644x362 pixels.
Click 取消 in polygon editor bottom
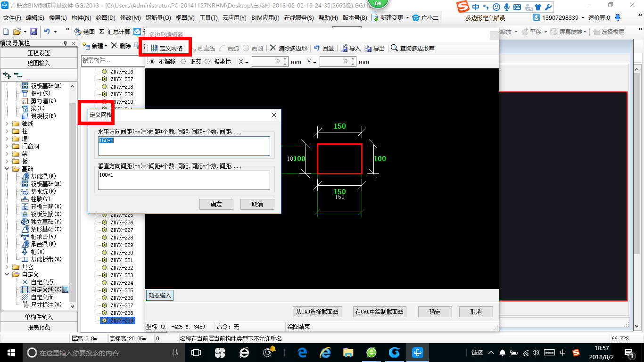point(476,312)
